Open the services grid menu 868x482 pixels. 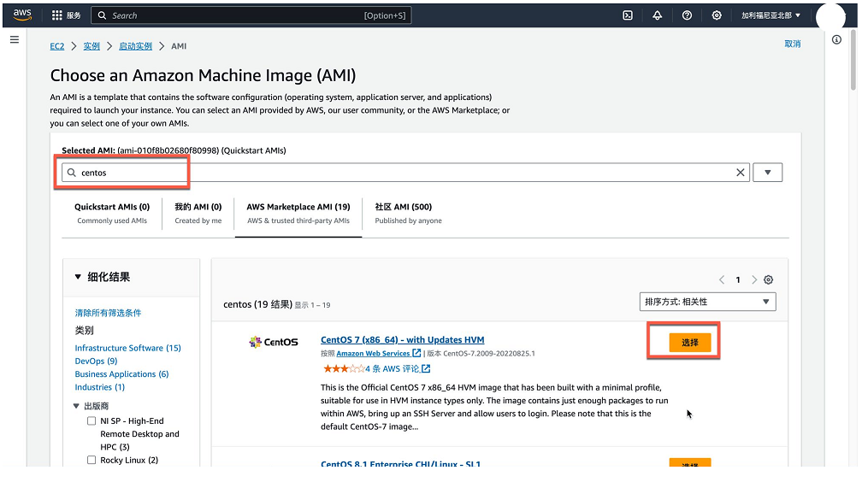(56, 15)
